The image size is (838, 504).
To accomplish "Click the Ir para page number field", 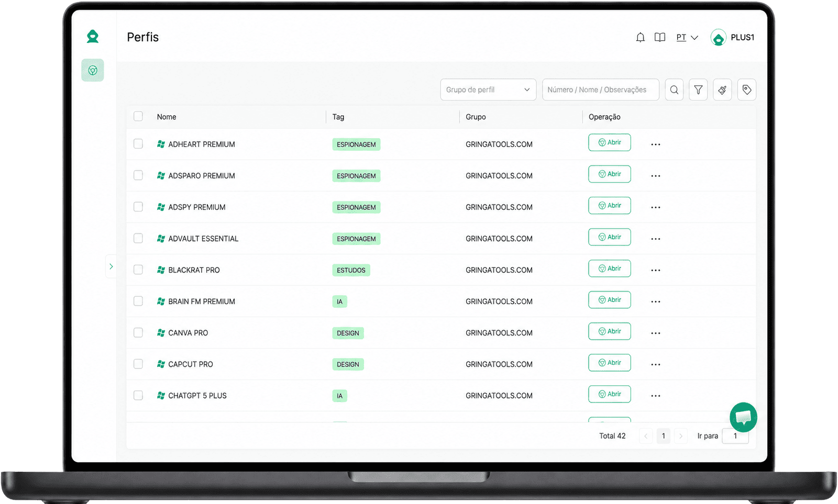I will click(735, 436).
